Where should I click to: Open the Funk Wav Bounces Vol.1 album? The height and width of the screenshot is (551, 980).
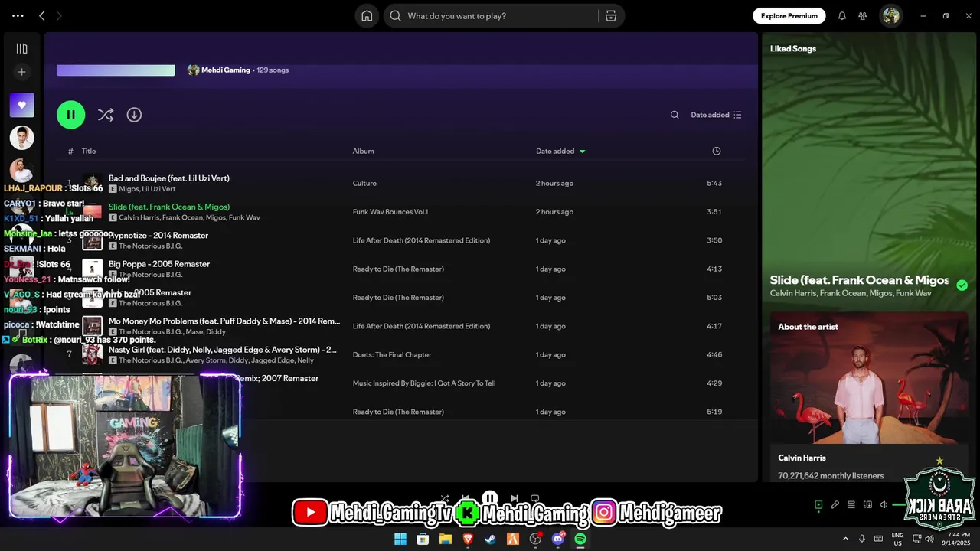coord(390,212)
